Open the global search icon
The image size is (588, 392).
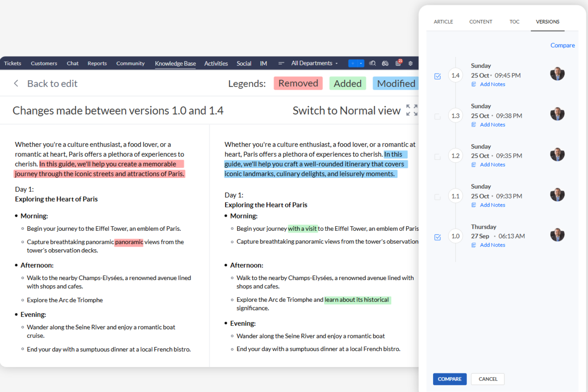point(372,64)
